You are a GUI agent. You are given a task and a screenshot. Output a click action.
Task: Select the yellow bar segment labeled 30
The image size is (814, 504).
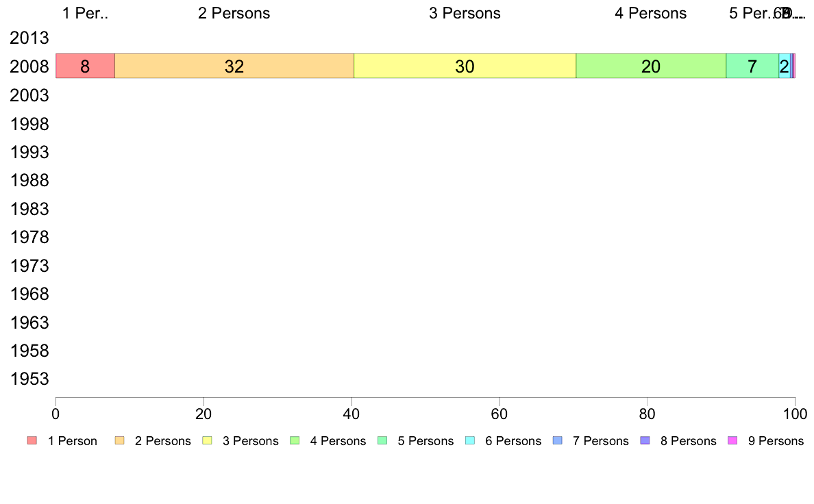[465, 66]
